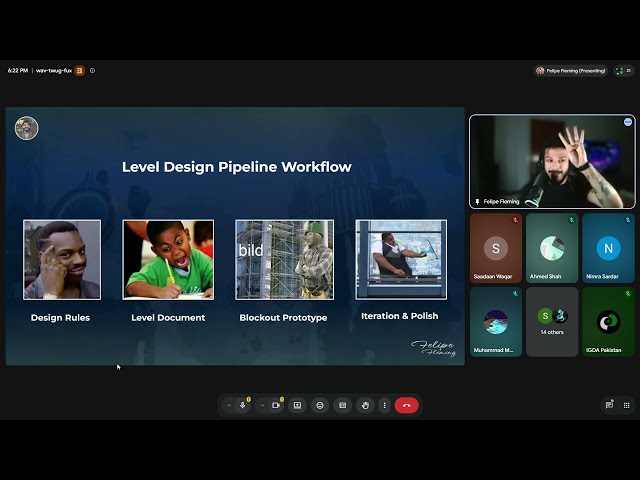Image resolution: width=640 pixels, height=480 pixels.
Task: Toggle the camera button
Action: (276, 405)
